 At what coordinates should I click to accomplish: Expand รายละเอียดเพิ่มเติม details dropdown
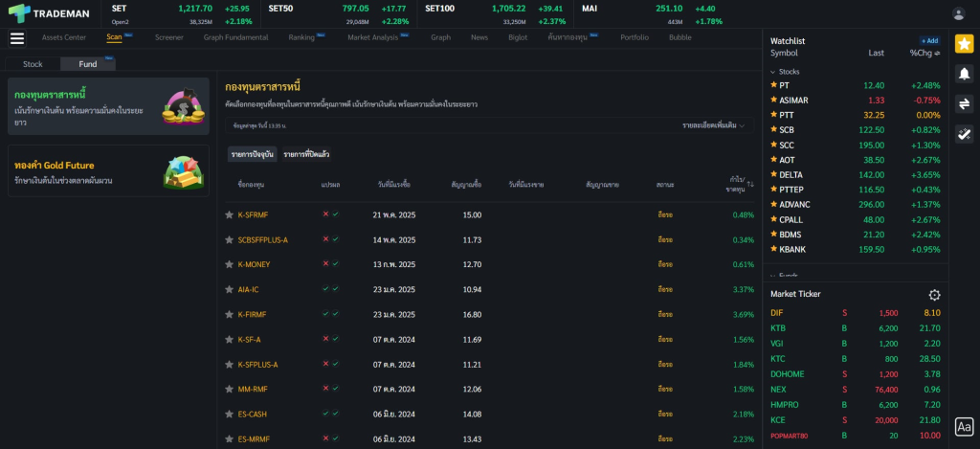coord(714,125)
